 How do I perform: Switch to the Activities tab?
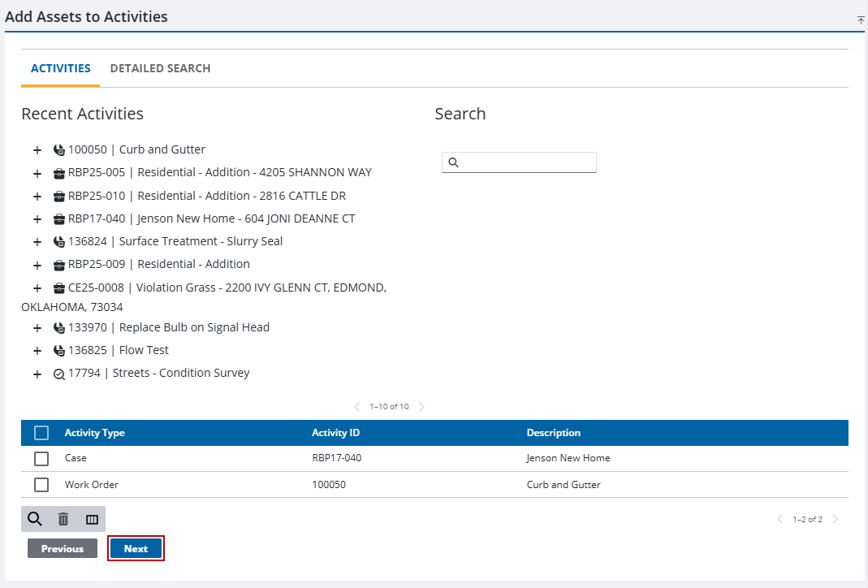pos(60,68)
